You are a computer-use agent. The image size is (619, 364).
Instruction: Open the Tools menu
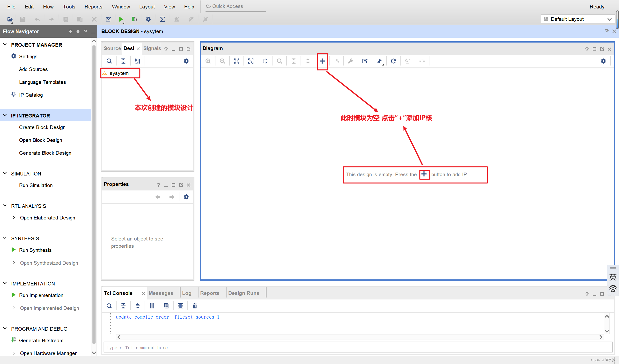tap(69, 7)
